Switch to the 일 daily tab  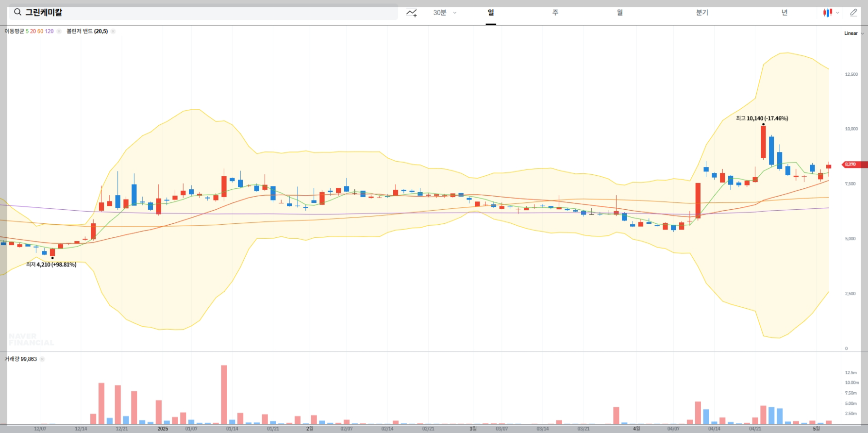[491, 13]
